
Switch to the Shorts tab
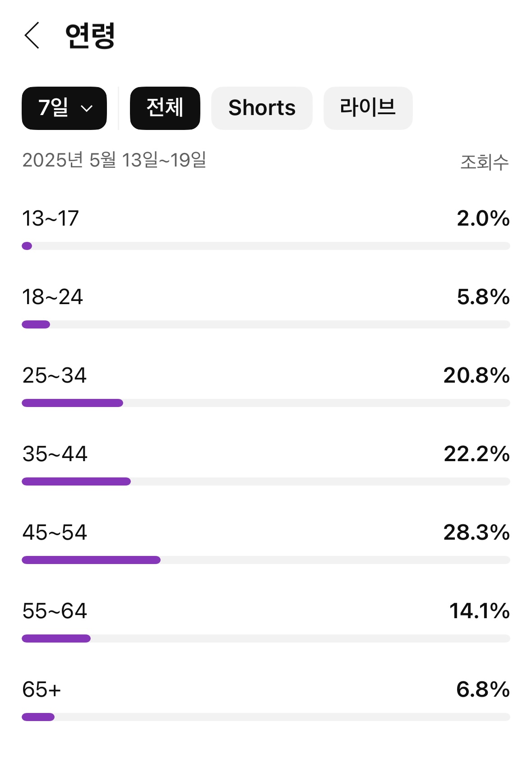pos(262,108)
